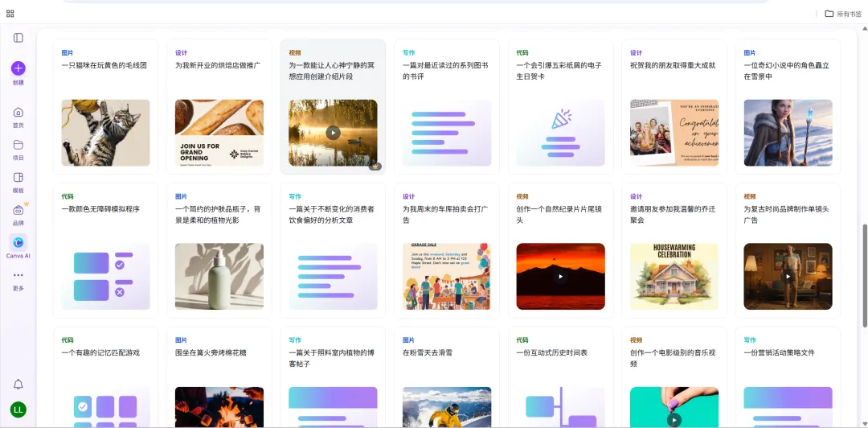The width and height of the screenshot is (868, 428).
Task: Click the purple 创建 plus button
Action: tap(18, 68)
